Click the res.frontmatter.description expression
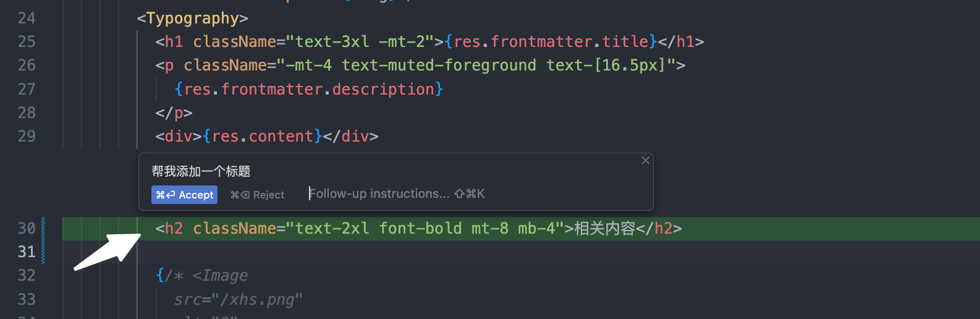Image resolution: width=980 pixels, height=319 pixels. coord(309,90)
